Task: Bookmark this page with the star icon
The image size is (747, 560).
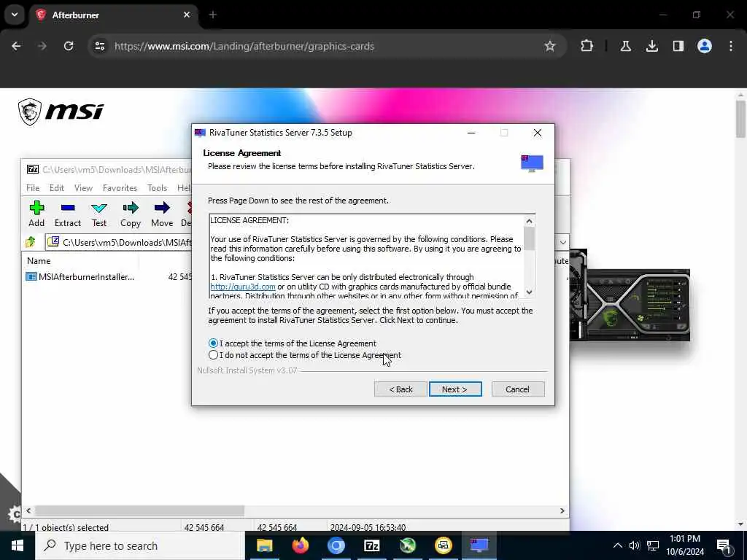Action: point(550,46)
